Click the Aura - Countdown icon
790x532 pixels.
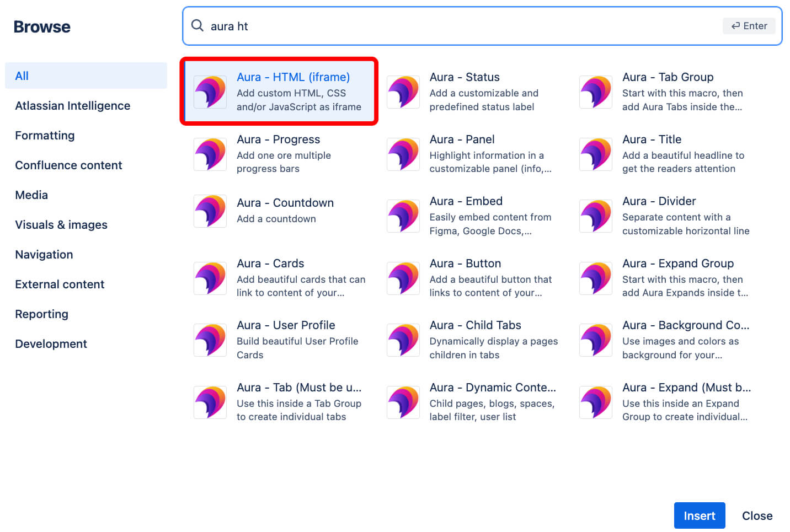tap(210, 211)
